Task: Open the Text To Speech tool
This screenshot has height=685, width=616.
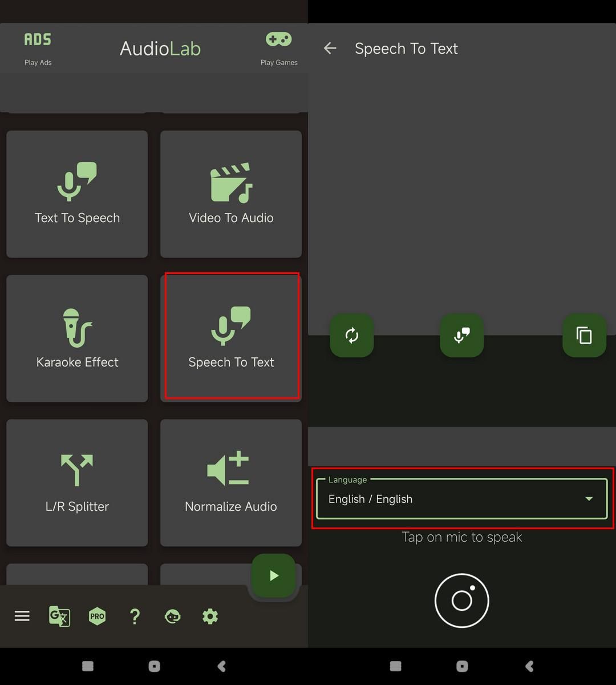Action: 77,194
